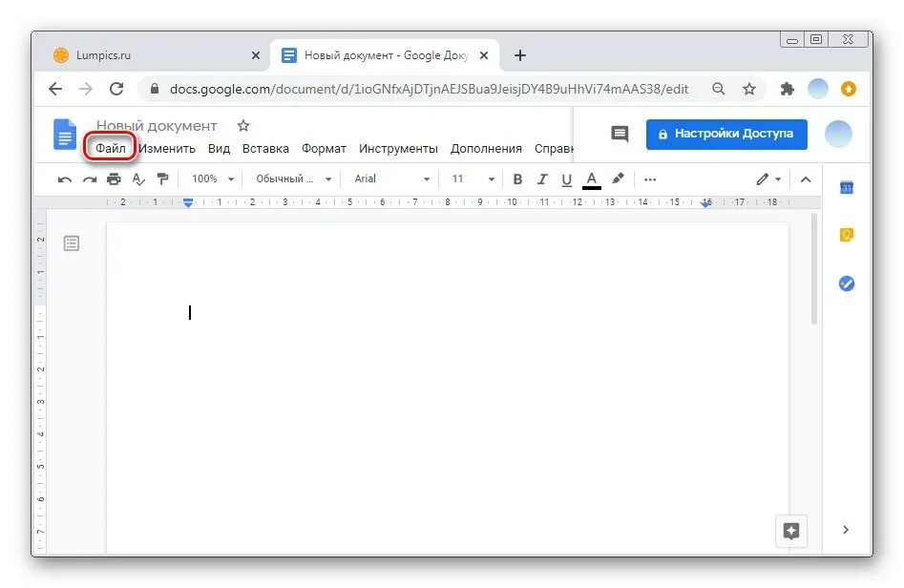The width and height of the screenshot is (904, 588).
Task: Open the Arial font dropdown
Action: tap(392, 179)
